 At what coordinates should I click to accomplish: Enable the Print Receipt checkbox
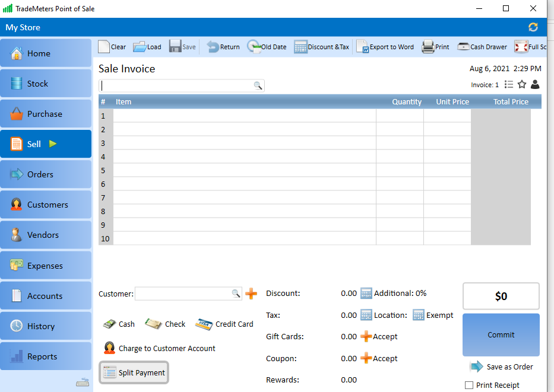coord(469,385)
